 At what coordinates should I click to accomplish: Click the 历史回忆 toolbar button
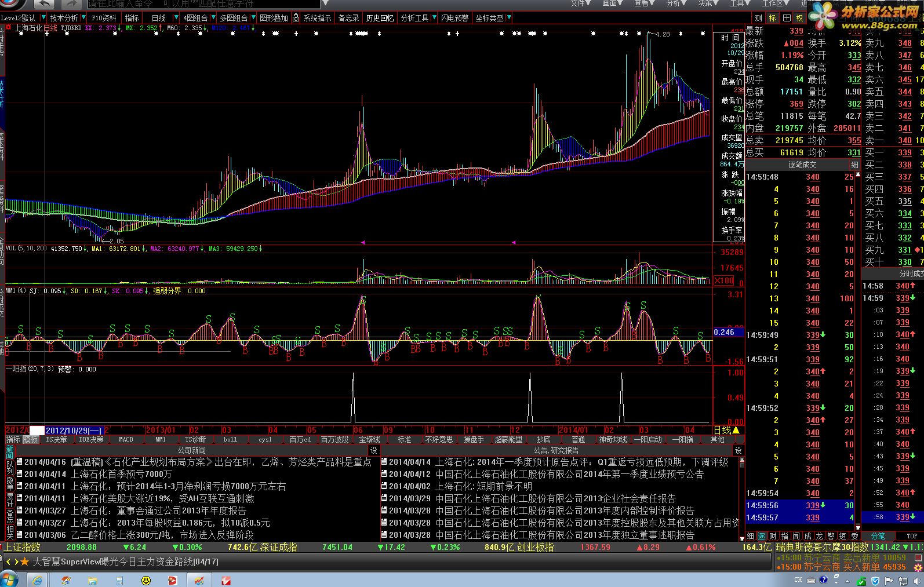(x=380, y=18)
